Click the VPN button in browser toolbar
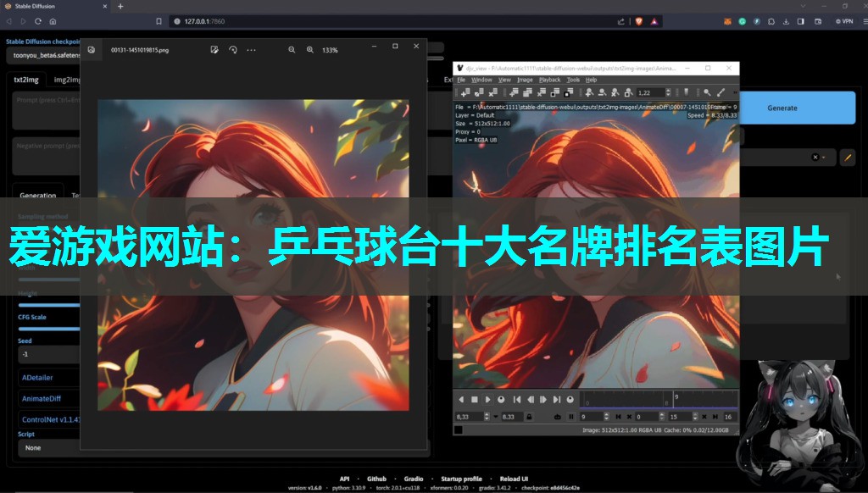The image size is (868, 493). coord(844,21)
